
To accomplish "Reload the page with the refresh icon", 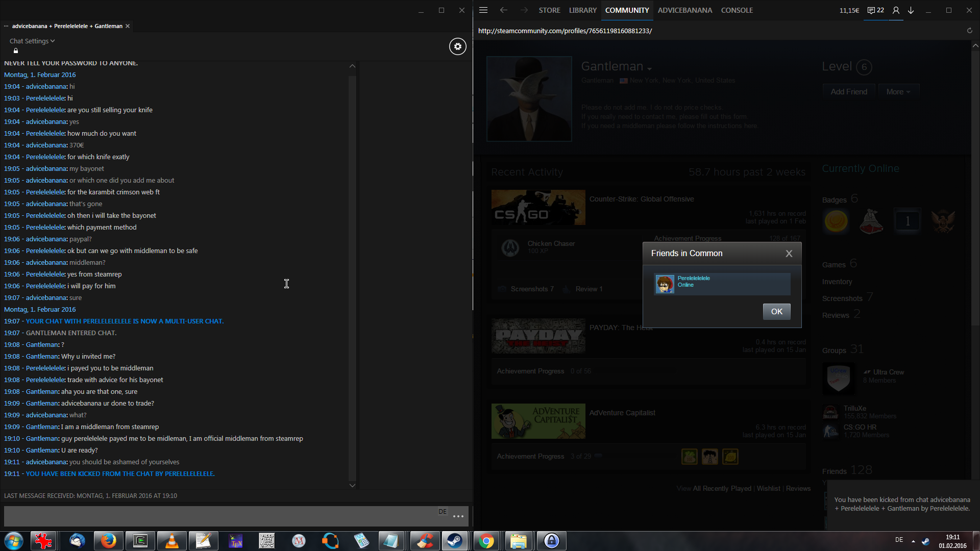I will pos(969,31).
